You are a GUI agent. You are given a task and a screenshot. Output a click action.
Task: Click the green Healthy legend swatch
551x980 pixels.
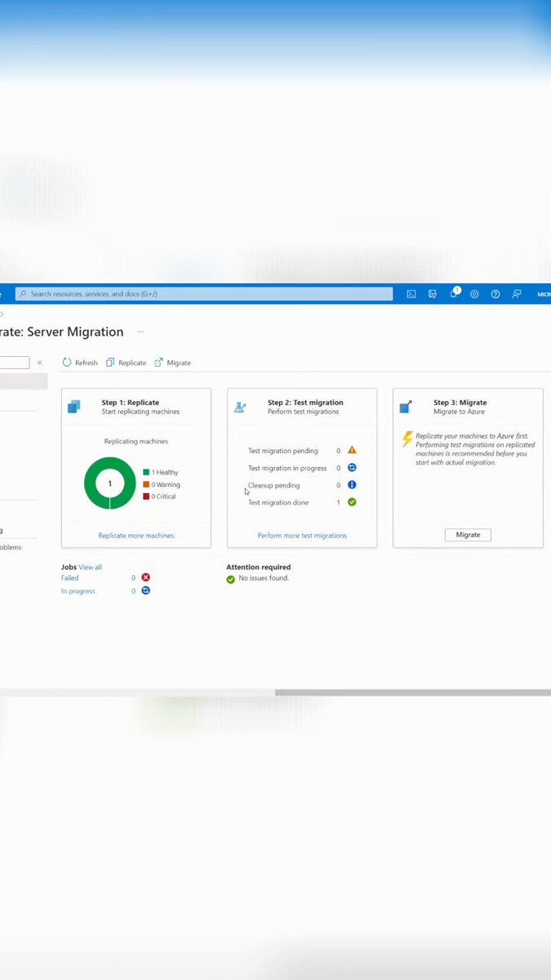(146, 472)
